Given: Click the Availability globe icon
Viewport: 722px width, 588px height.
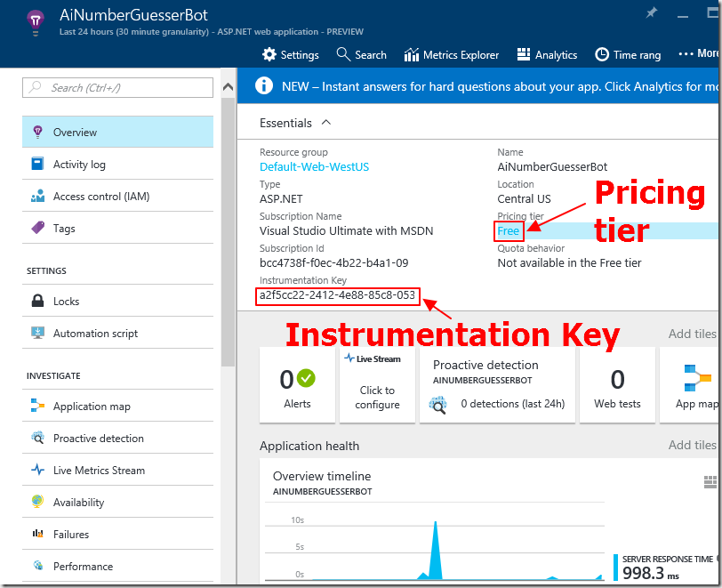Looking at the screenshot, I should click(37, 502).
